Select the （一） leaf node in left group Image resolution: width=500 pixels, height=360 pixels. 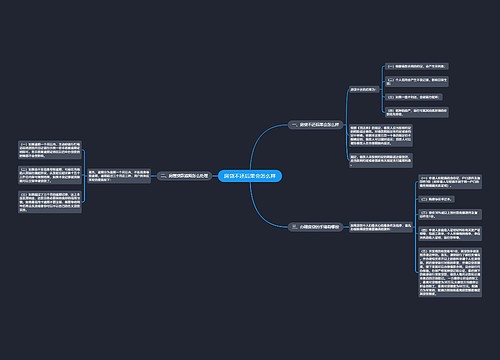click(50, 150)
